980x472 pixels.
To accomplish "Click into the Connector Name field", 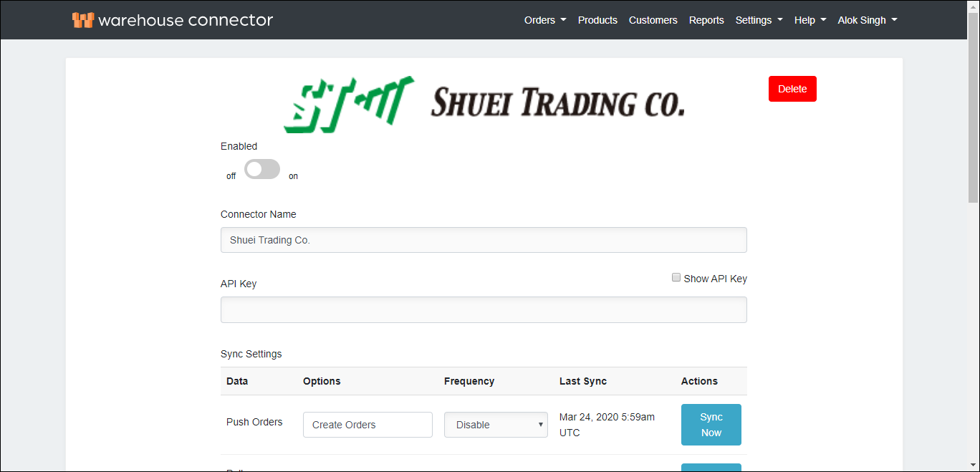I will pos(484,240).
